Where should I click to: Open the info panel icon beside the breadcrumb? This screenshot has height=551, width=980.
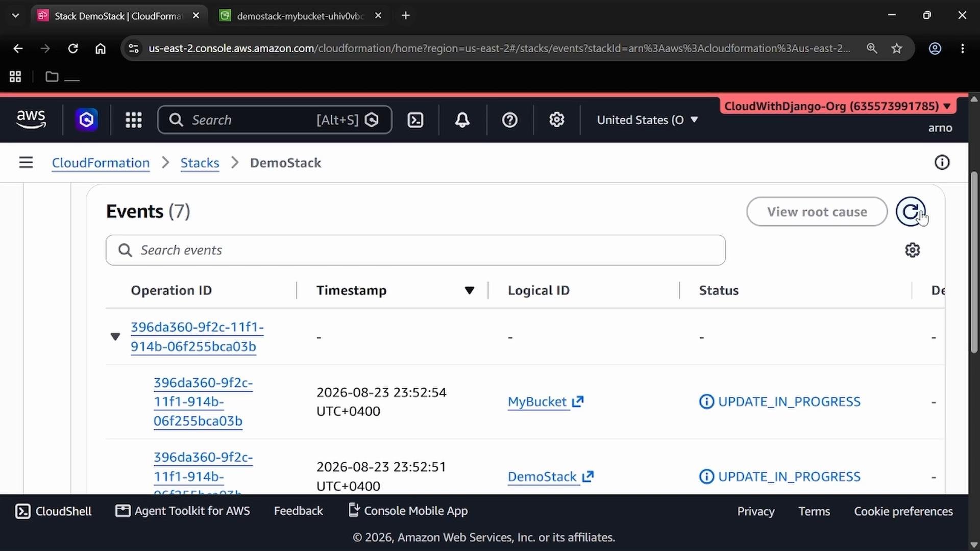942,163
